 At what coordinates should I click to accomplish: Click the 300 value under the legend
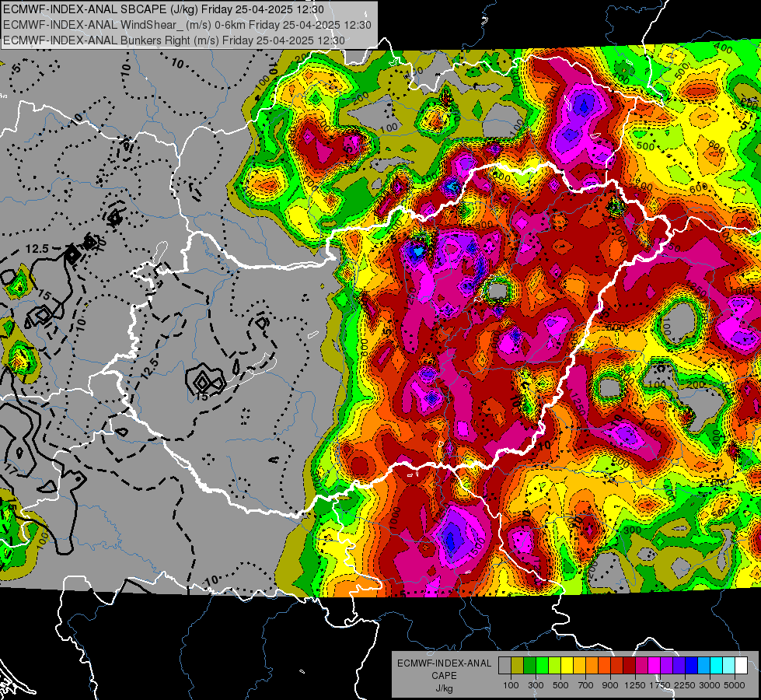536,685
